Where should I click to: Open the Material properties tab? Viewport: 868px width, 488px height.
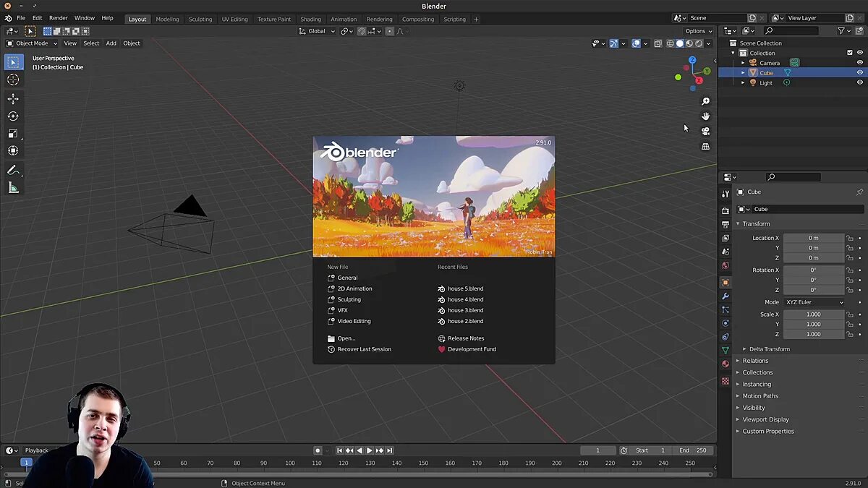coord(726,364)
